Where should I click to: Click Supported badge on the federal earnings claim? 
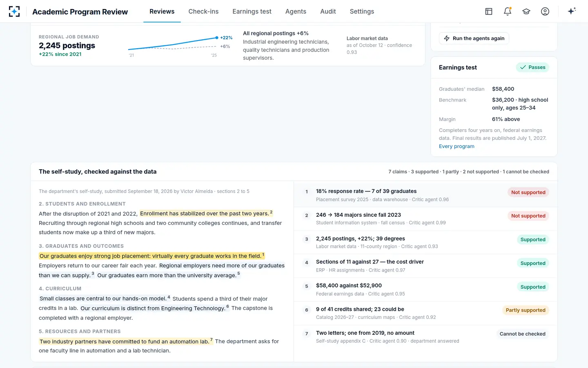click(533, 287)
